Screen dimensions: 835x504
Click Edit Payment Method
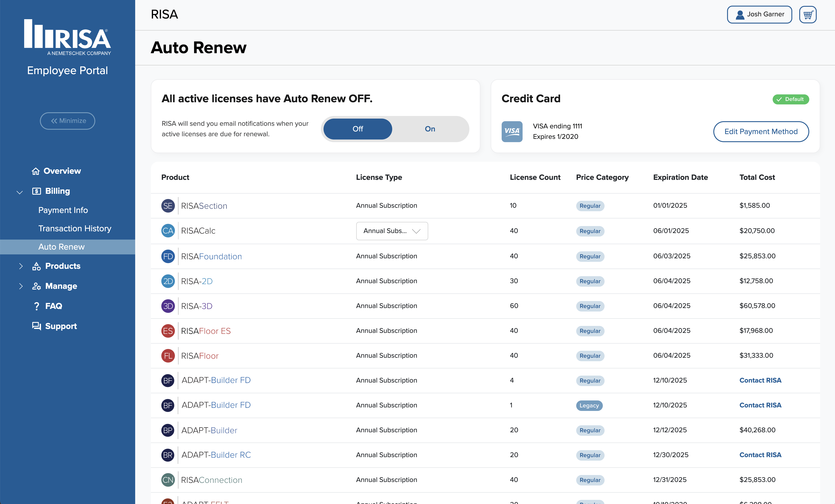click(761, 131)
